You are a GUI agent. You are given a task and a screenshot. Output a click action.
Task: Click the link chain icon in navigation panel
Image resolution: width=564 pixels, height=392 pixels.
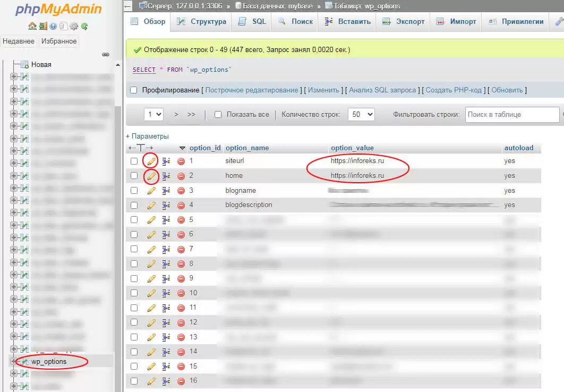[105, 54]
